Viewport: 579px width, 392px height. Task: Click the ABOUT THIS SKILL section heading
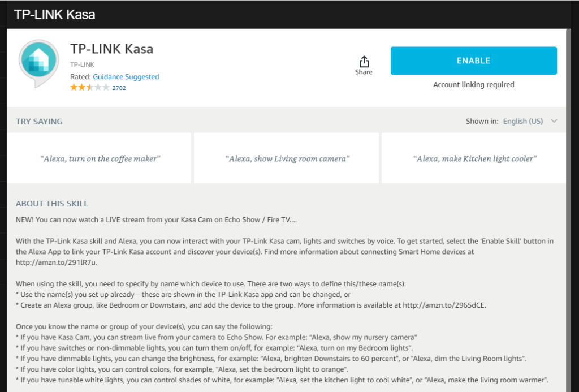click(52, 204)
